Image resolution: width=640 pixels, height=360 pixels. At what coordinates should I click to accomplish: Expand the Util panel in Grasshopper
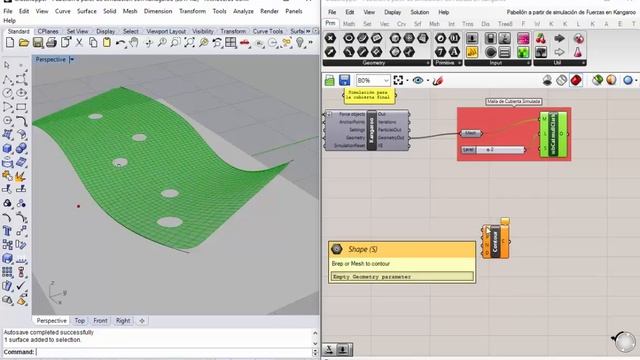pyautogui.click(x=584, y=63)
